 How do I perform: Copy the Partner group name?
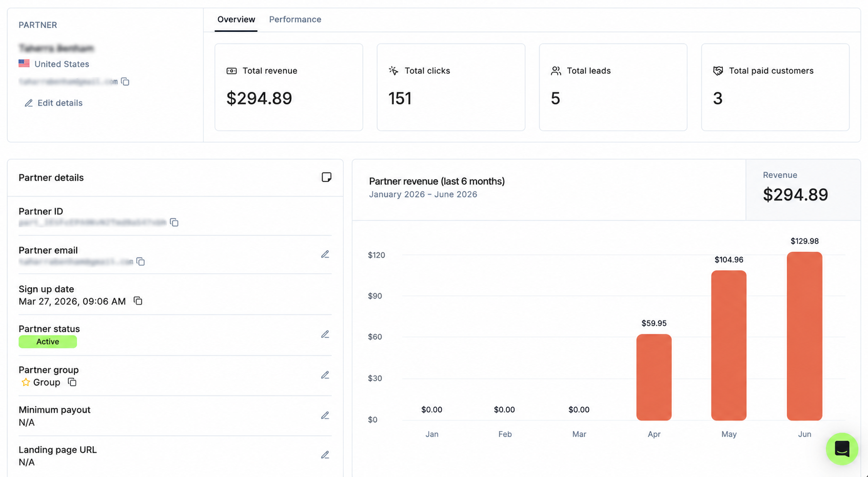point(72,382)
